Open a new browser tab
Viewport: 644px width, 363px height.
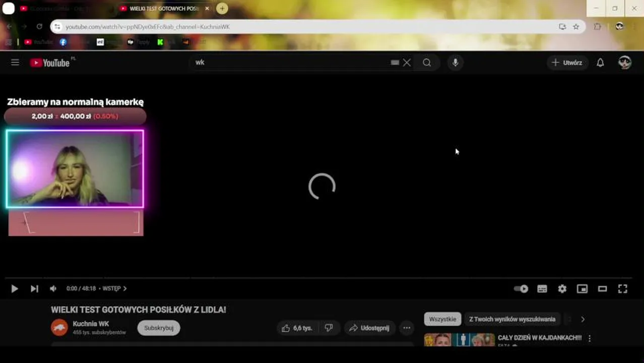click(222, 9)
